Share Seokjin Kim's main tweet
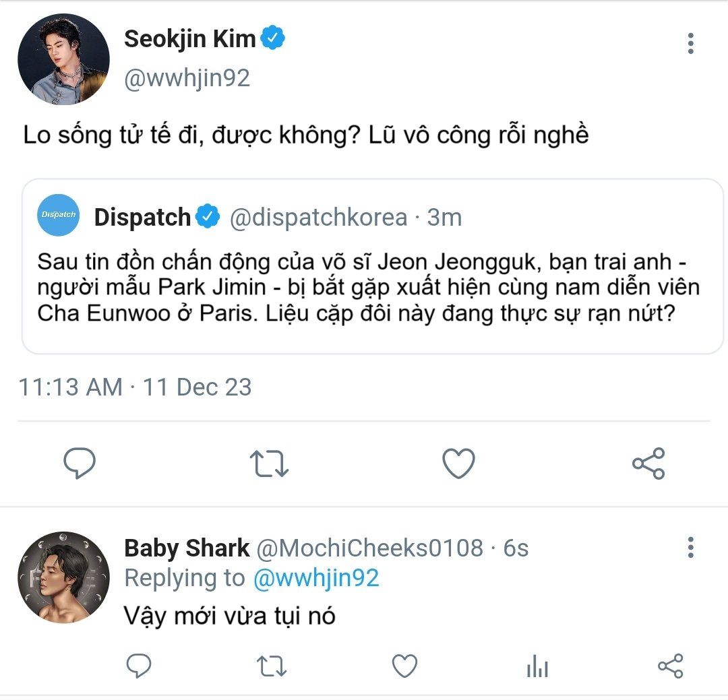This screenshot has width=728, height=700. tap(648, 464)
